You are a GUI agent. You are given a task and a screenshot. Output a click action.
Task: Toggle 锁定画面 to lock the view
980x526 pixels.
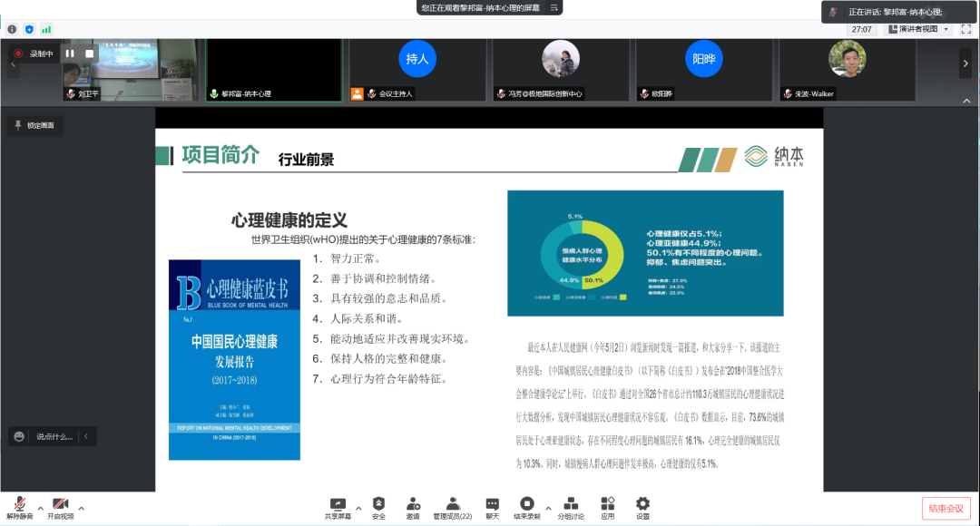(34, 125)
